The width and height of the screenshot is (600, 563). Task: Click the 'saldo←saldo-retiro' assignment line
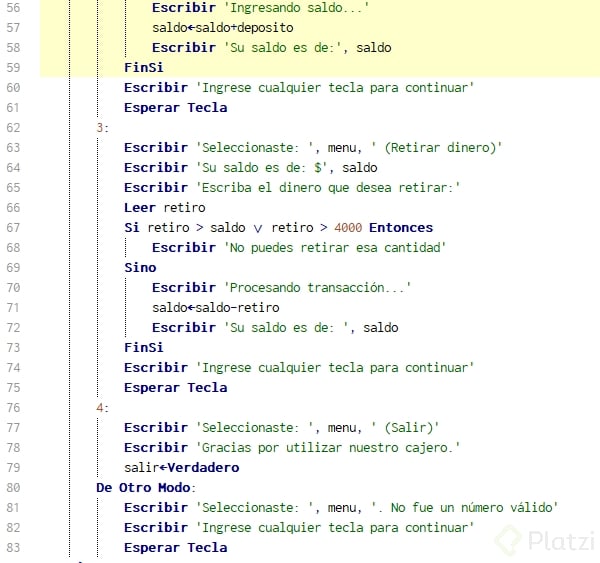click(x=215, y=308)
